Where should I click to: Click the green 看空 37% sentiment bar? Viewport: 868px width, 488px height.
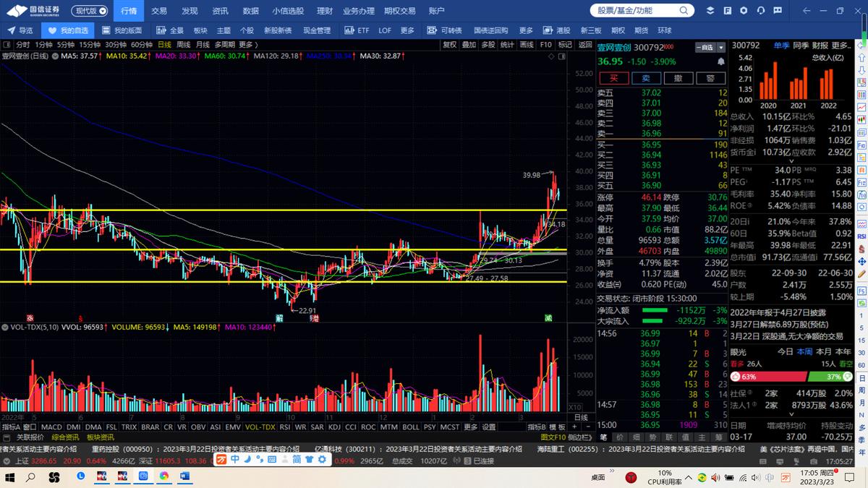(x=830, y=377)
